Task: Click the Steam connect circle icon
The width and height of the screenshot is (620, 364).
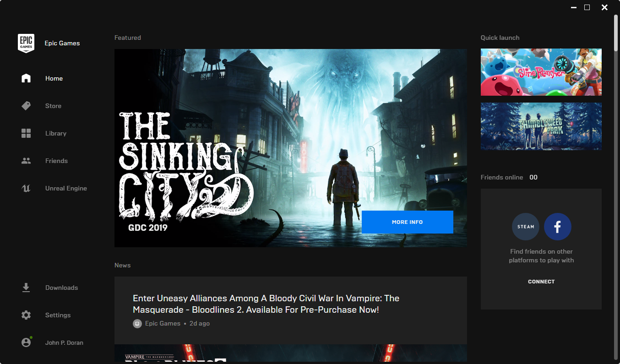Action: pos(526,227)
